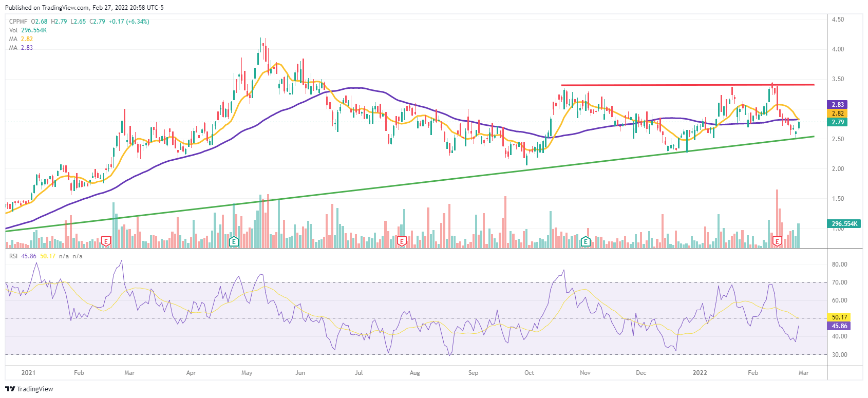Click the orange 2.82 price label
Screen dimensions: 868x398
(838, 113)
